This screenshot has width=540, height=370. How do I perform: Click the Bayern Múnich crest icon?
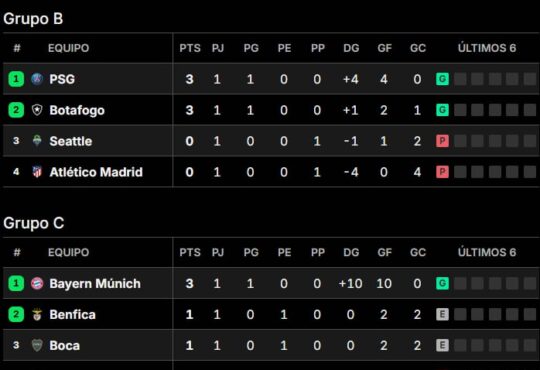[37, 284]
